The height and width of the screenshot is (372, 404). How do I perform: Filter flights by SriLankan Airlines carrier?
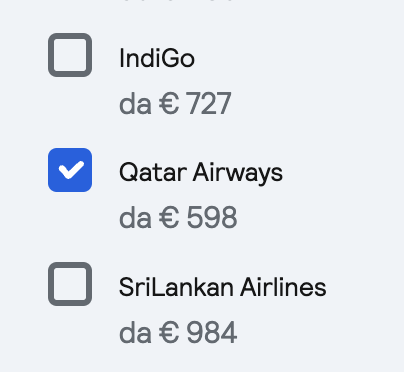tap(70, 284)
